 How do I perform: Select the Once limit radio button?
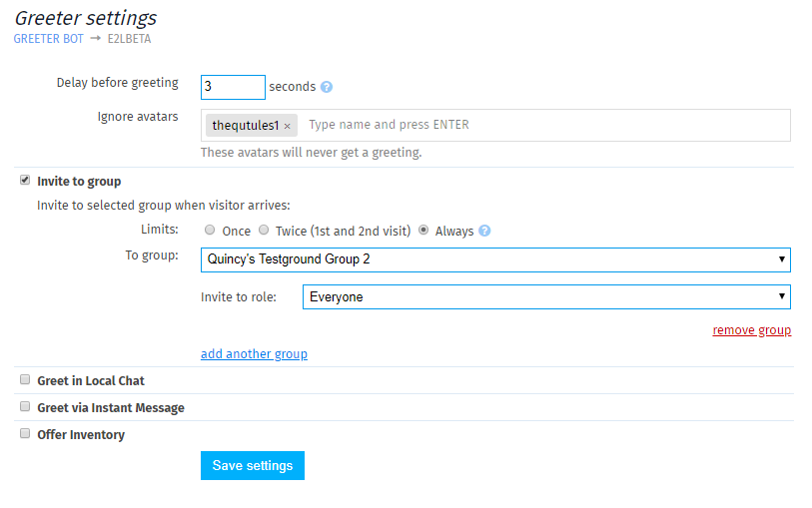pos(209,230)
